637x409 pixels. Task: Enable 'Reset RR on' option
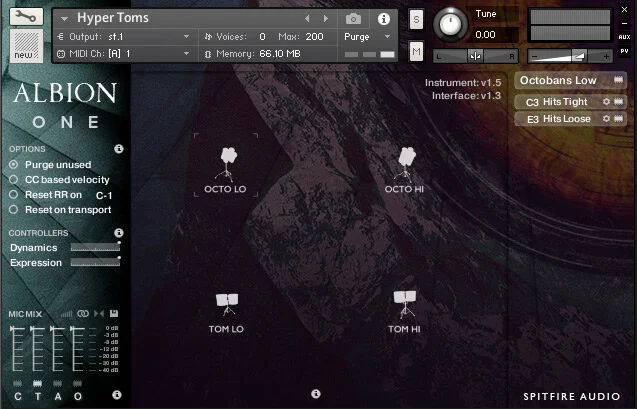(x=14, y=195)
